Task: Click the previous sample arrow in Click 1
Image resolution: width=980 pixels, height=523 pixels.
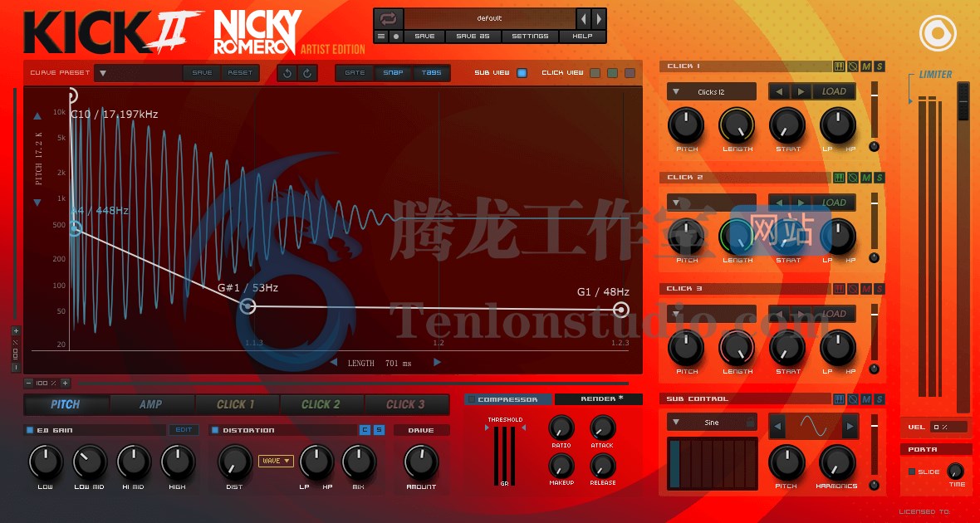Action: [779, 92]
